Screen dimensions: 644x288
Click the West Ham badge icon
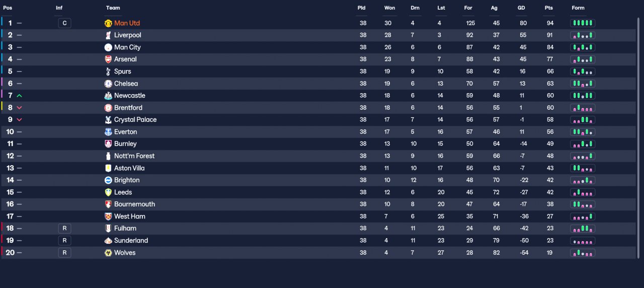tap(108, 217)
